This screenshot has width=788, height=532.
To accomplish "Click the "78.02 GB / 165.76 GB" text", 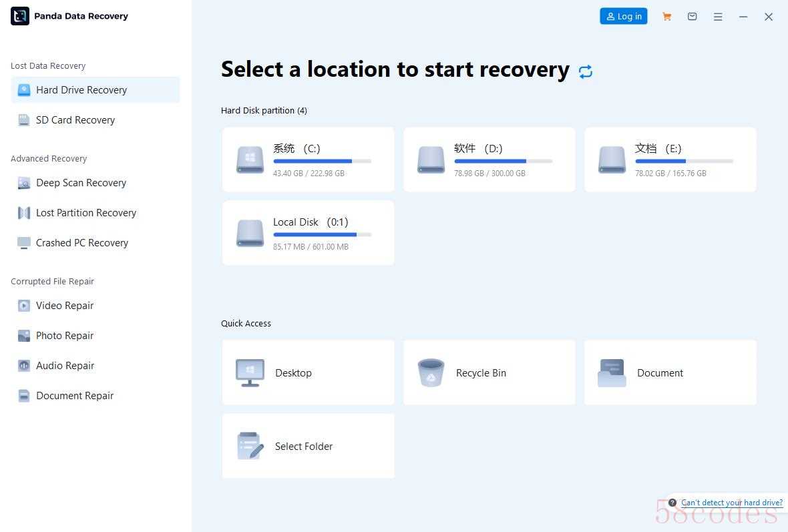I will [670, 174].
